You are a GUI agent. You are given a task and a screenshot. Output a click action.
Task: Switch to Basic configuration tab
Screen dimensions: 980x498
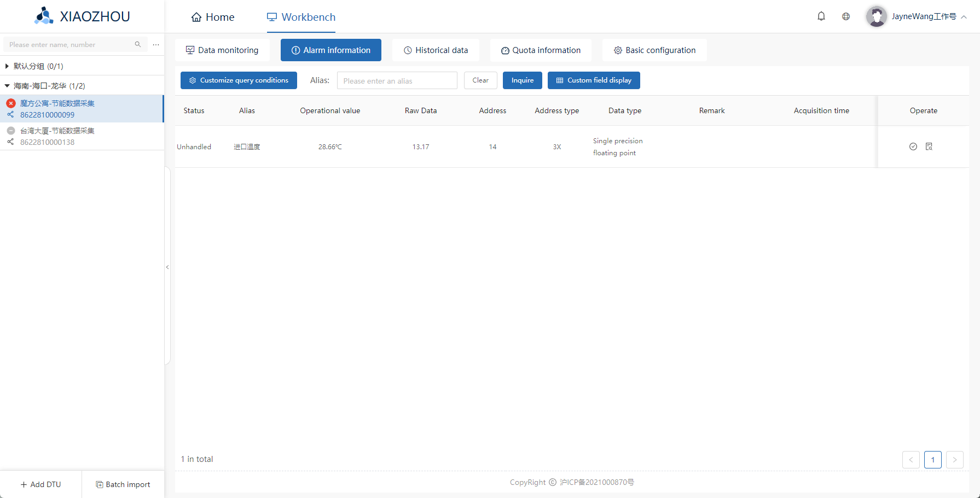point(654,50)
